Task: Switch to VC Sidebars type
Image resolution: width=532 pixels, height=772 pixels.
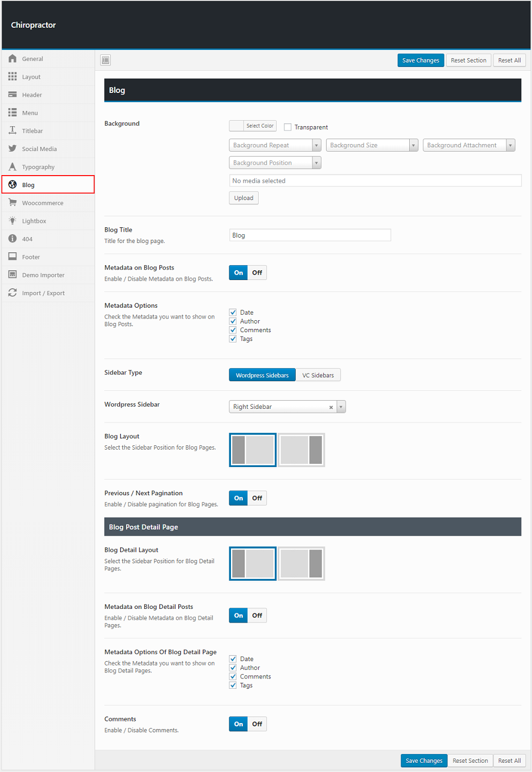Action: pyautogui.click(x=318, y=375)
